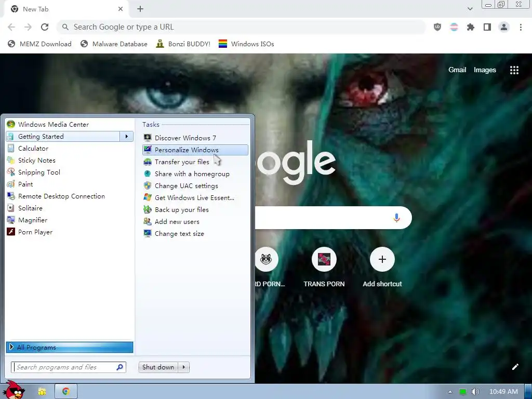Open Chrome tab search chevron
Screen dimensions: 532x399
470,9
